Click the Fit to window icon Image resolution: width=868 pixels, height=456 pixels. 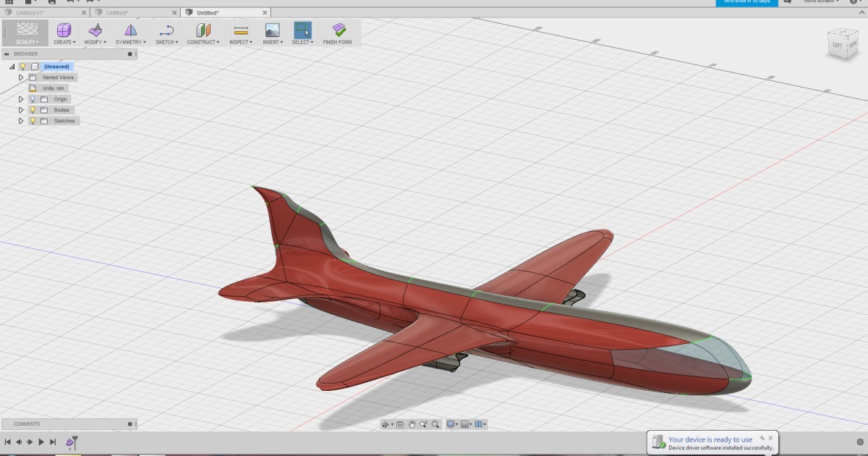pyautogui.click(x=436, y=425)
